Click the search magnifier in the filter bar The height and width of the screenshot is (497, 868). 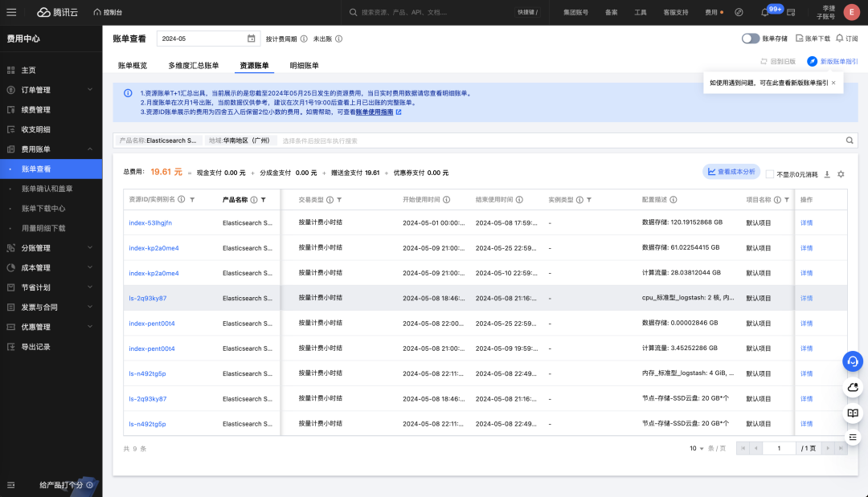(x=850, y=141)
